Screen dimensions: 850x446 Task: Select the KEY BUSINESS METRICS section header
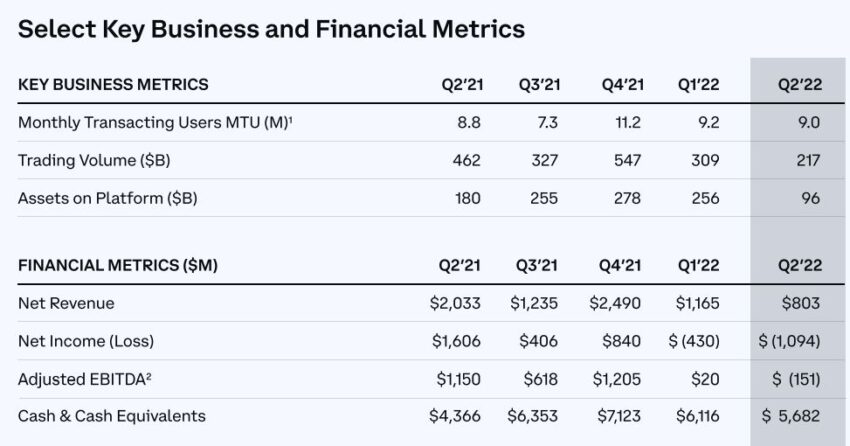tap(113, 85)
